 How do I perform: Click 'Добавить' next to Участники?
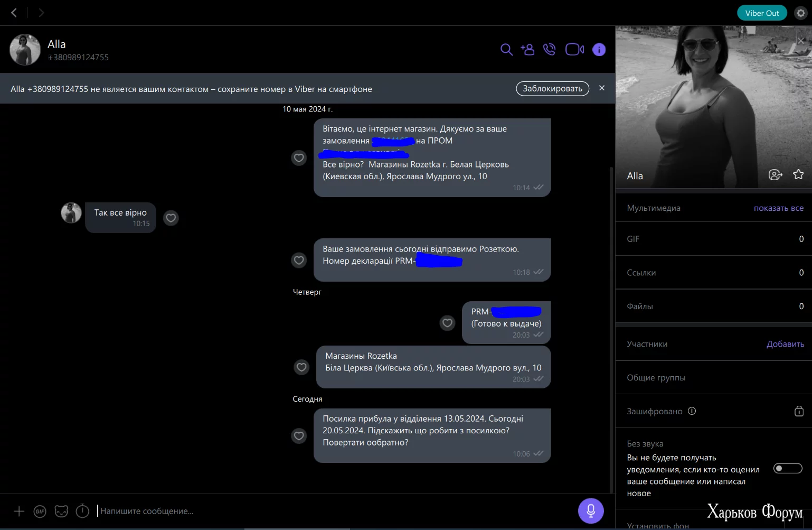click(x=785, y=344)
